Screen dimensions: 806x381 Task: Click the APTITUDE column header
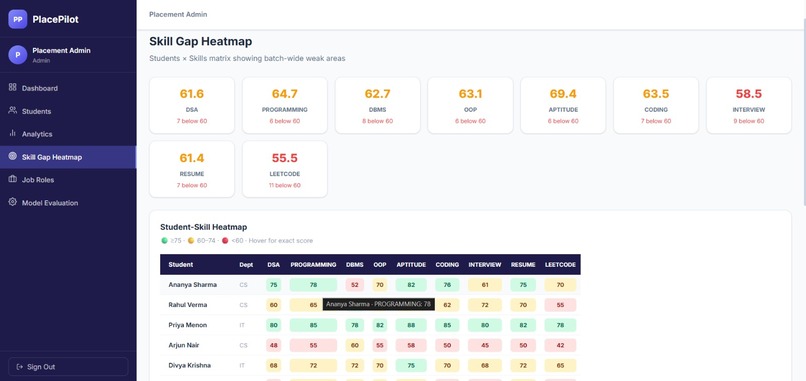pos(411,265)
